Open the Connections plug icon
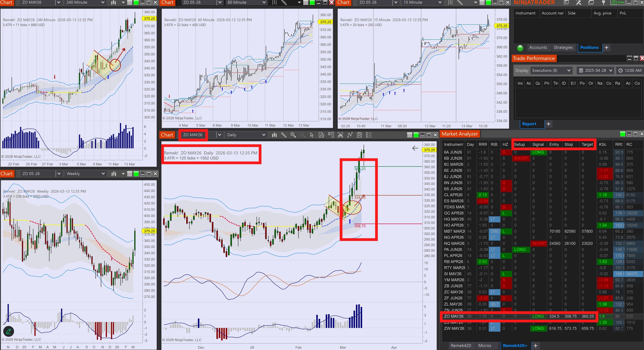 (603, 3)
